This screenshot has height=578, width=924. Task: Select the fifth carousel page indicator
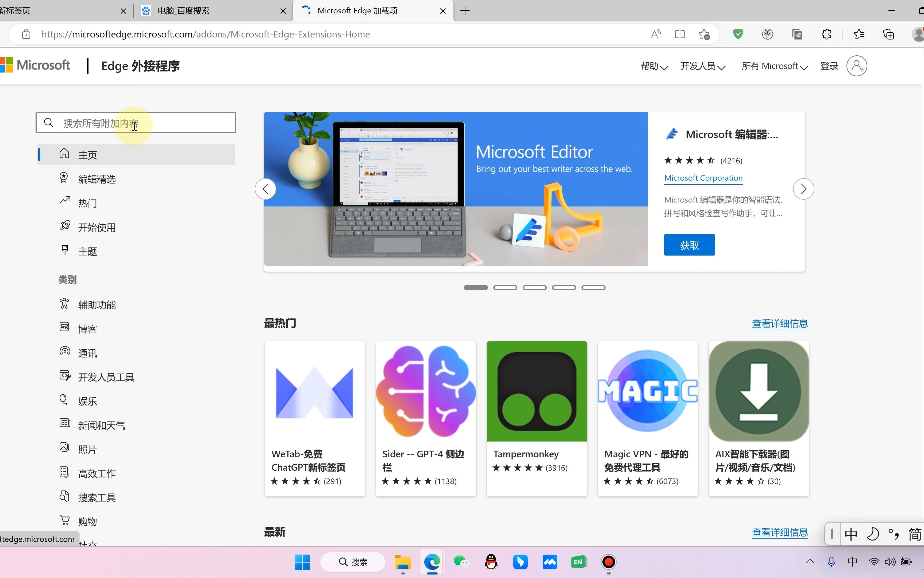pos(593,287)
